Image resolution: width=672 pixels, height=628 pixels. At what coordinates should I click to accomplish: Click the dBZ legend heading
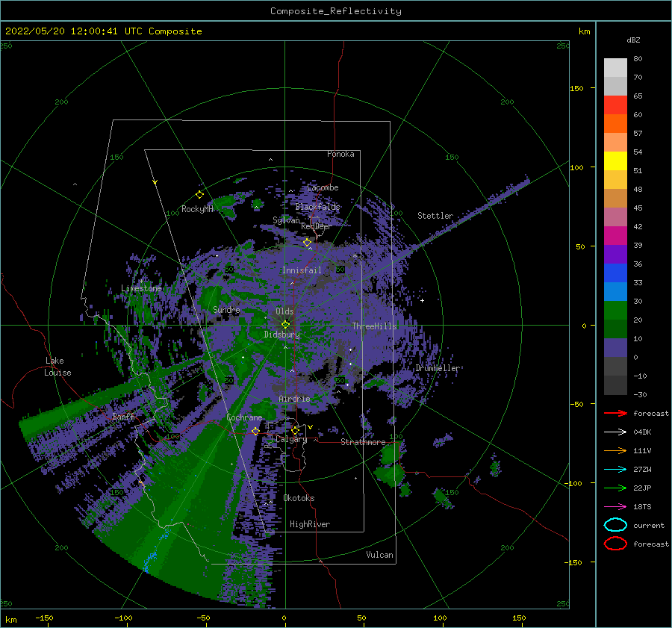[x=633, y=40]
